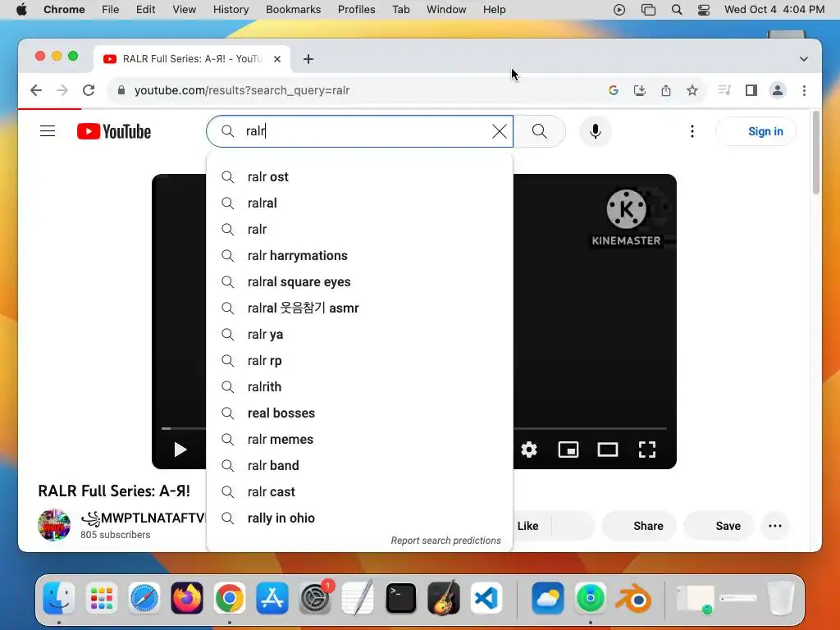This screenshot has width=840, height=630.
Task: Enable miniplayer mode in the video player
Action: click(568, 450)
